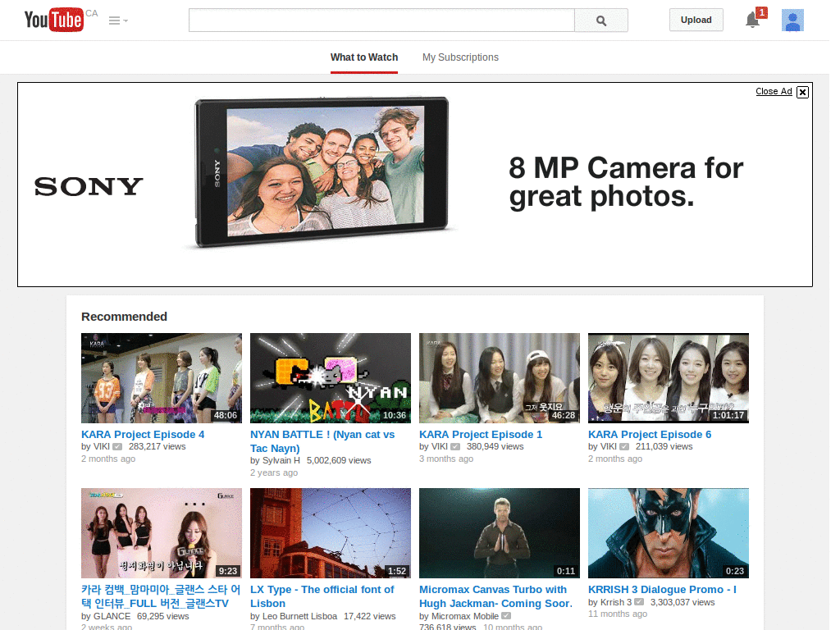Open the Micromax Canvas Turbo thumbnail
840x630 pixels.
500,533
